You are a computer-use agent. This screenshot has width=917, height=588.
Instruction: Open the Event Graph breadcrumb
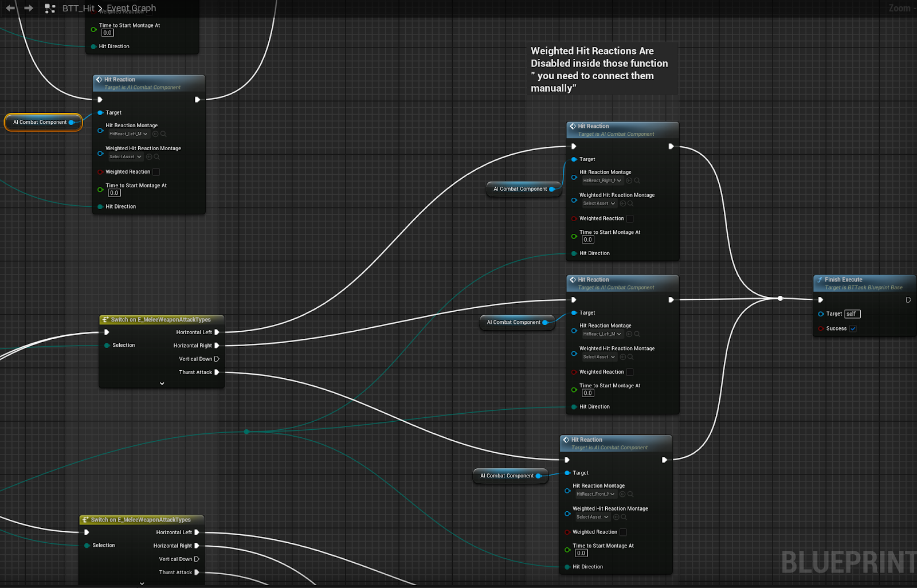tap(131, 8)
